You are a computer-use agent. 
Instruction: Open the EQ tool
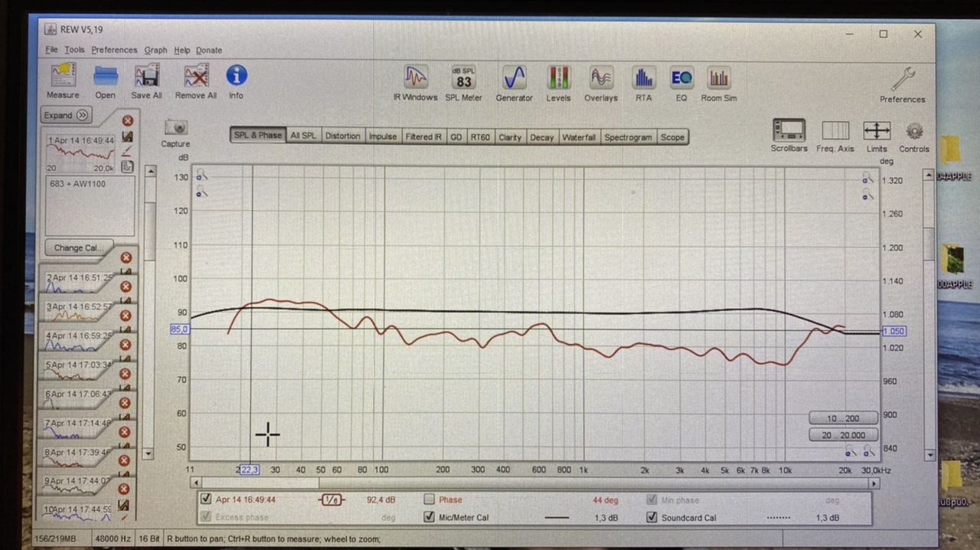(681, 78)
